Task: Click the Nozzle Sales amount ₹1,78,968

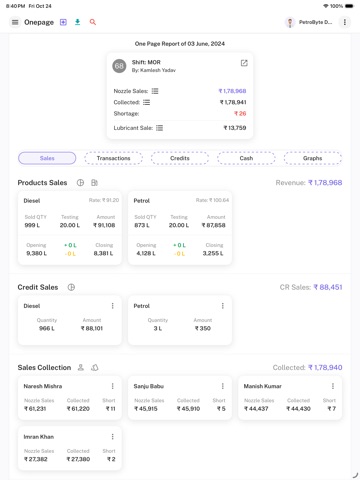Action: pyautogui.click(x=232, y=91)
